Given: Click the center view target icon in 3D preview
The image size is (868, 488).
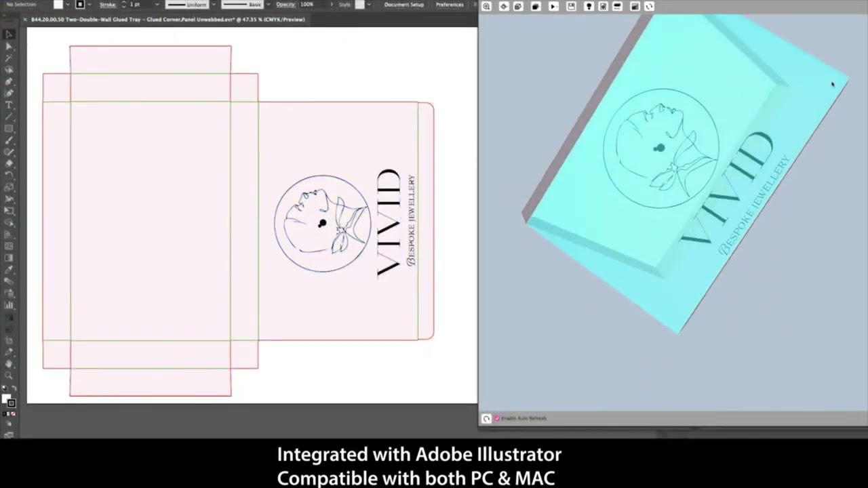Looking at the screenshot, I should point(504,6).
